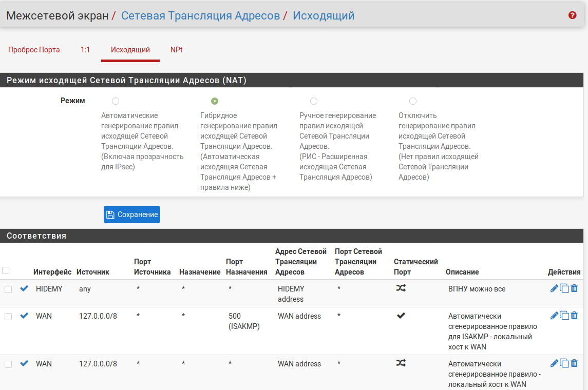588x390 pixels.
Task: Select disable outbound NAT radio option
Action: 413,101
